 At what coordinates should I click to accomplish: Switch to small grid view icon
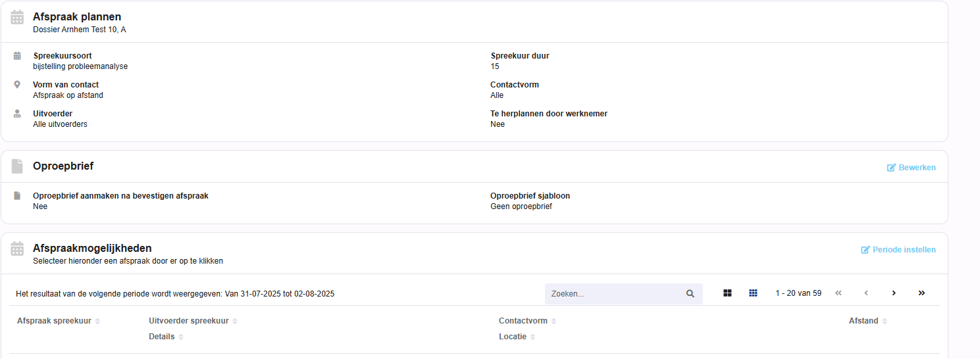point(753,293)
